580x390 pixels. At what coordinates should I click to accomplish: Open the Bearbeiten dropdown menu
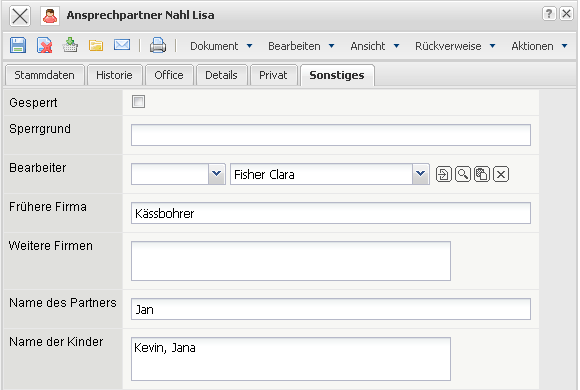pyautogui.click(x=301, y=46)
